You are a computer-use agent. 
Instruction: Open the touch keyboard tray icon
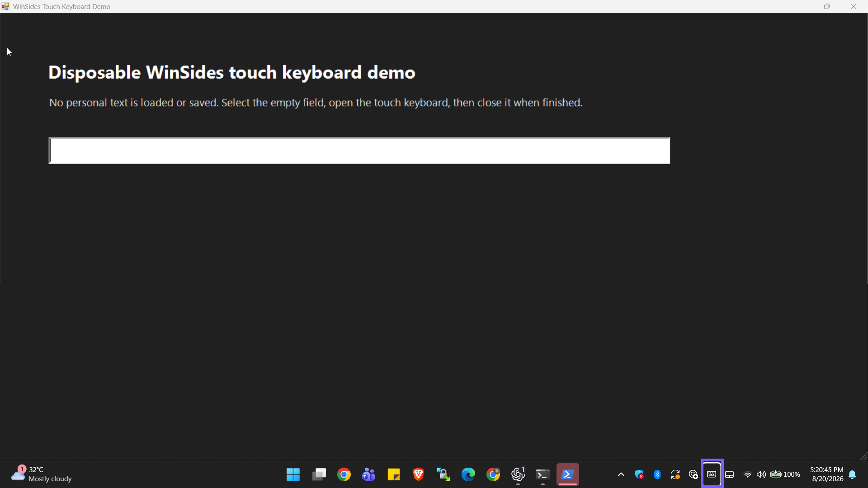pos(712,474)
